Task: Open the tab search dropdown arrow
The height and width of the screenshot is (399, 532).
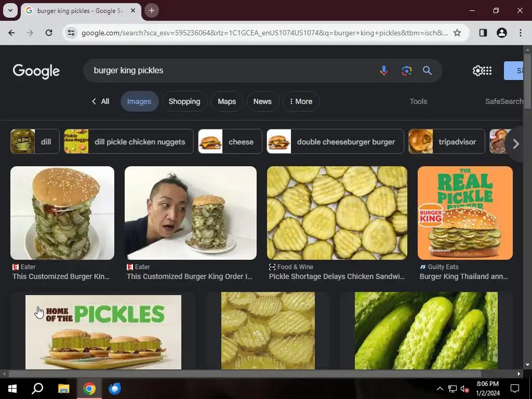Action: point(10,10)
